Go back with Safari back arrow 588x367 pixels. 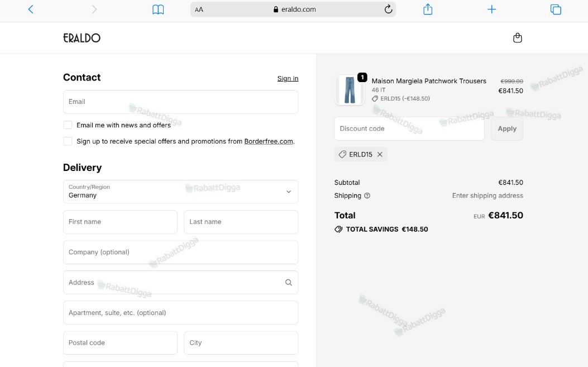31,9
